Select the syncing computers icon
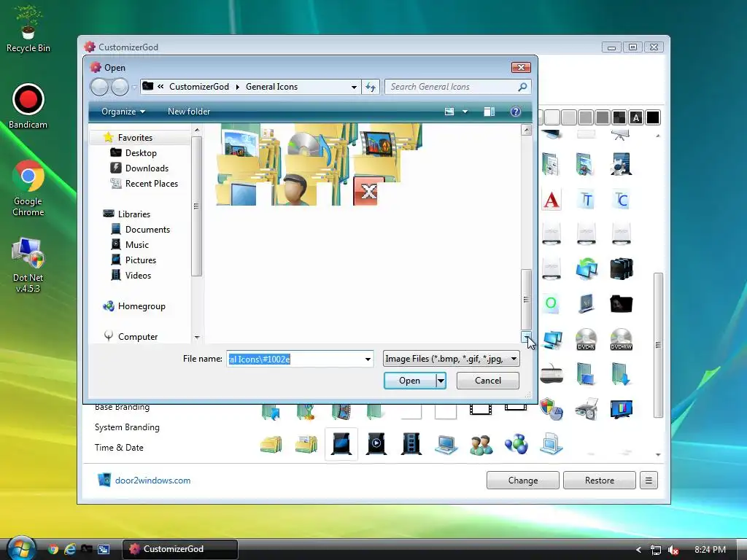Viewport: 747px width, 560px height. point(586,268)
